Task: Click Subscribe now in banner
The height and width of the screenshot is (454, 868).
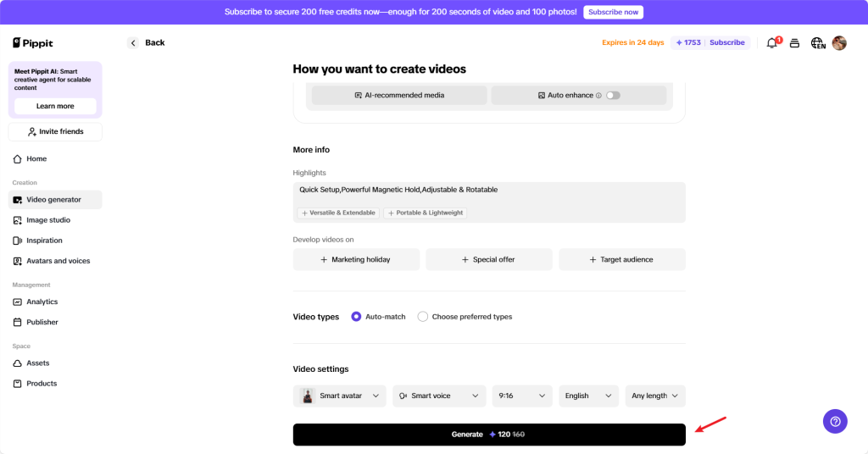Action: (x=614, y=12)
